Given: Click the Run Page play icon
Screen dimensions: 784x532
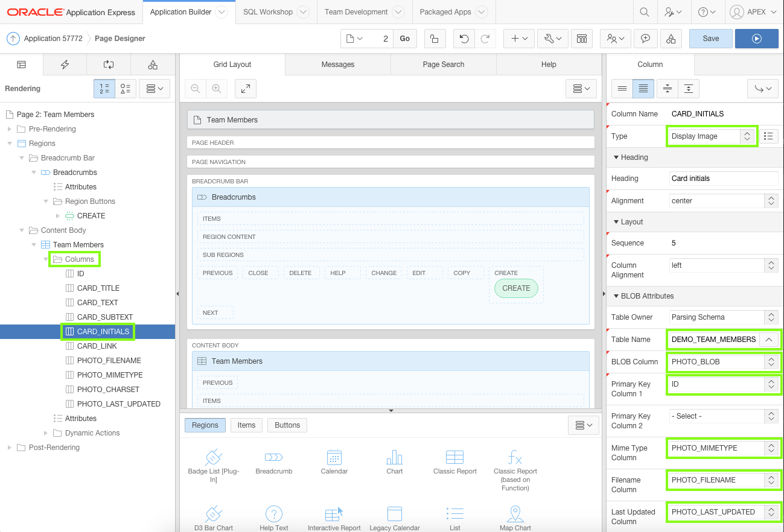Looking at the screenshot, I should [x=756, y=39].
